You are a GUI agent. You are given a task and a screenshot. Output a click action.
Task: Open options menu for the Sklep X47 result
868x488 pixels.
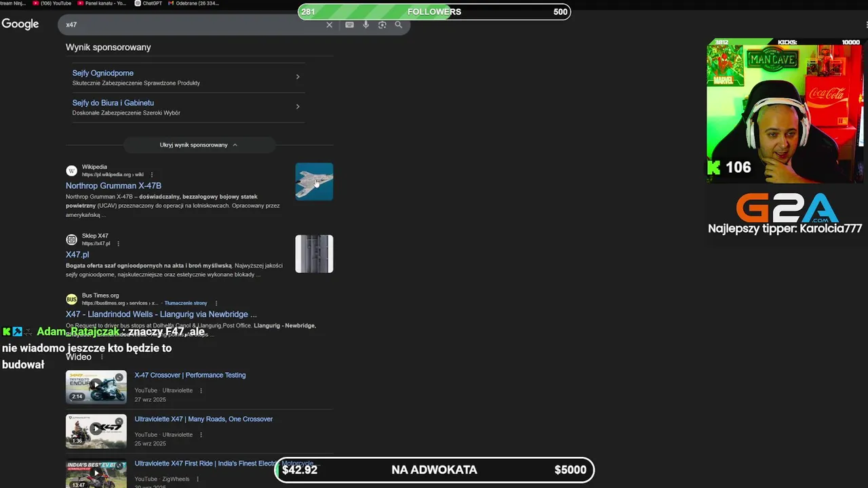pos(118,244)
